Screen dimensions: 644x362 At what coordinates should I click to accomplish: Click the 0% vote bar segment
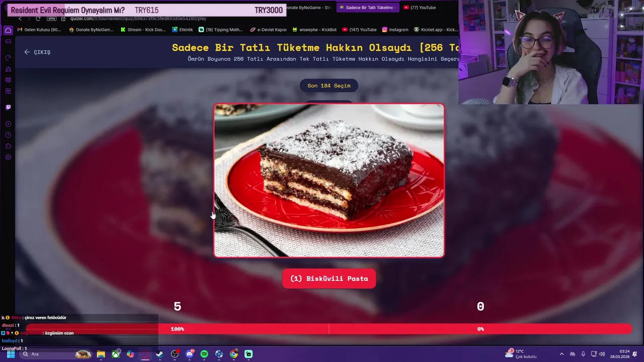tap(480, 329)
